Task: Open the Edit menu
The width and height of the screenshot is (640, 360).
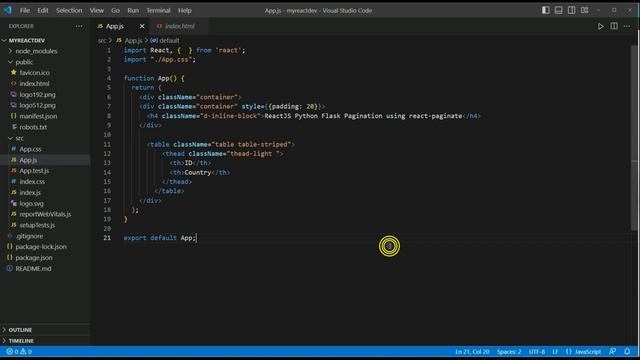Action: point(42,10)
